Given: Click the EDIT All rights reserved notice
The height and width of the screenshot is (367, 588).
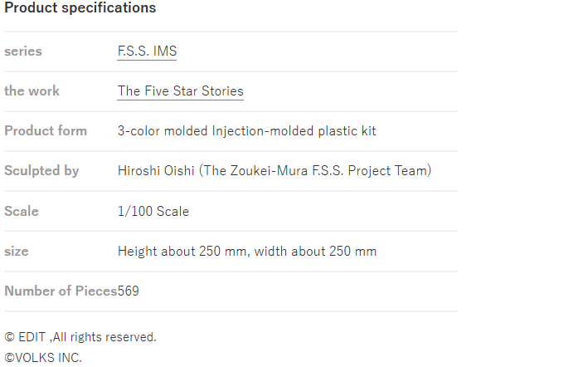Looking at the screenshot, I should coord(80,337).
